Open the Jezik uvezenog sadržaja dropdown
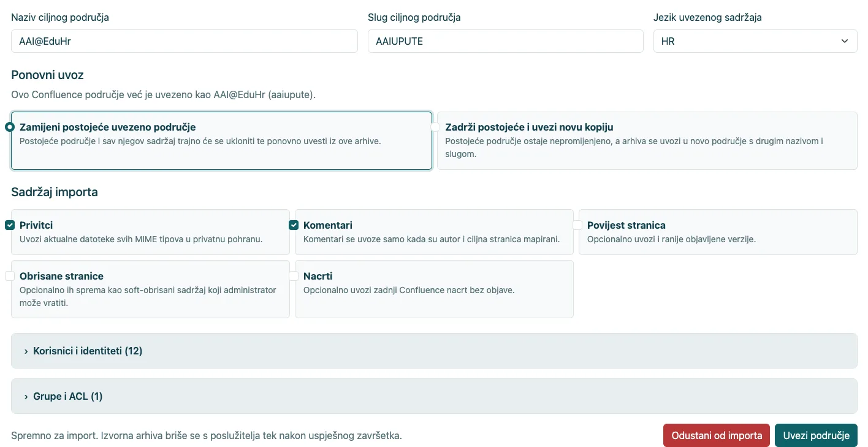Viewport: 868px width, 447px height. coord(755,42)
